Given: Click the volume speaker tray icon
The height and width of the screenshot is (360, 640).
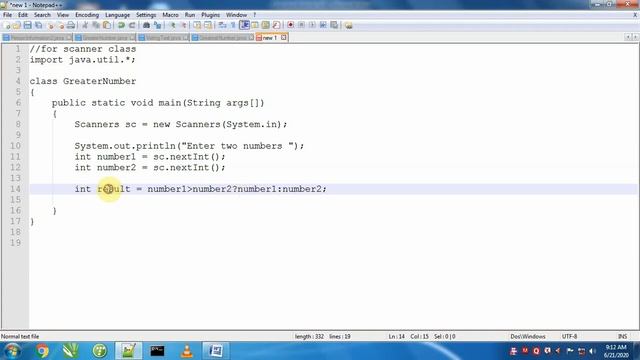Looking at the screenshot, I should 592,351.
